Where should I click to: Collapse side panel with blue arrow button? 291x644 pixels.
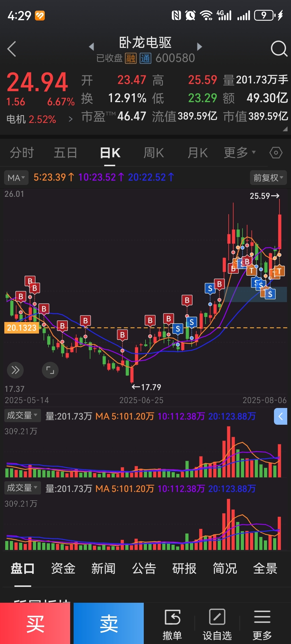pos(280,416)
